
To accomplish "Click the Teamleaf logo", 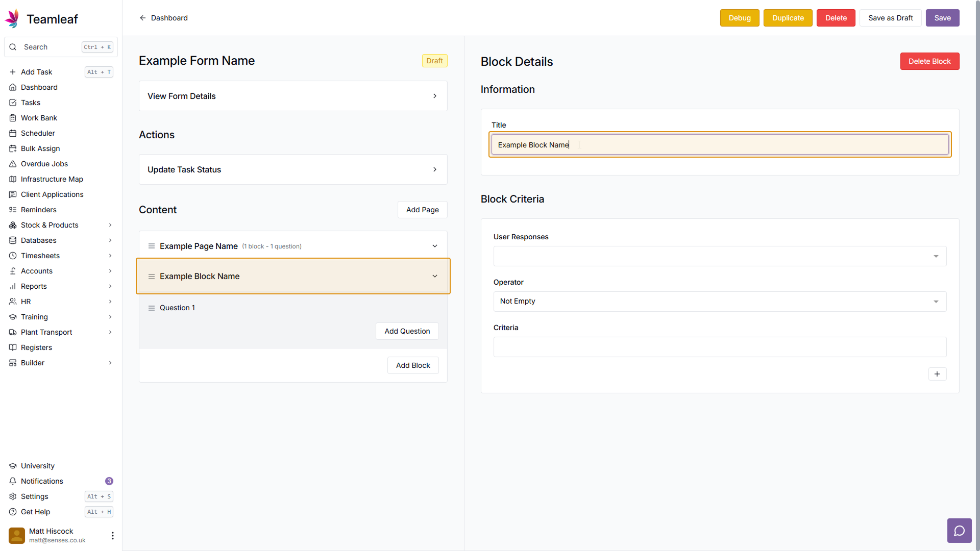I will [x=12, y=19].
